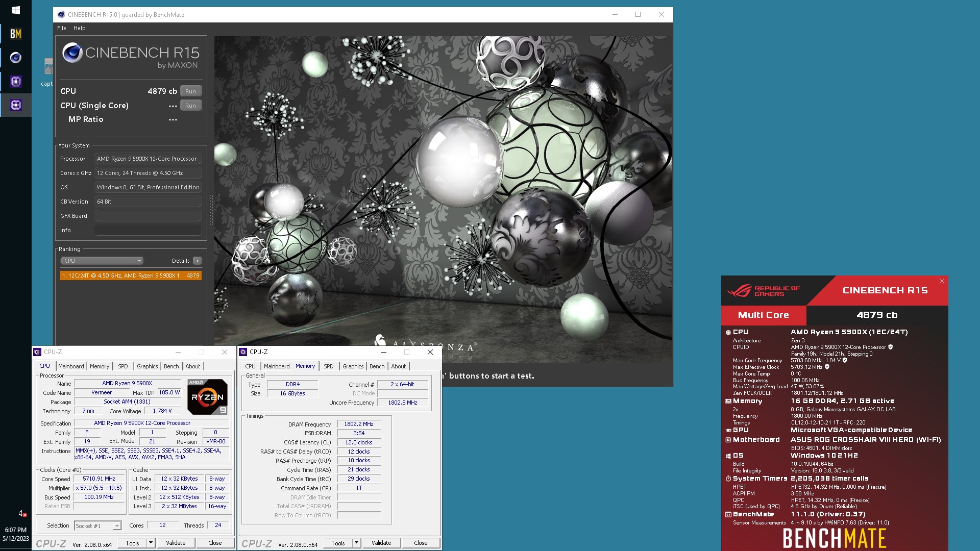Run the CPU (Single Core) benchmark

click(191, 106)
